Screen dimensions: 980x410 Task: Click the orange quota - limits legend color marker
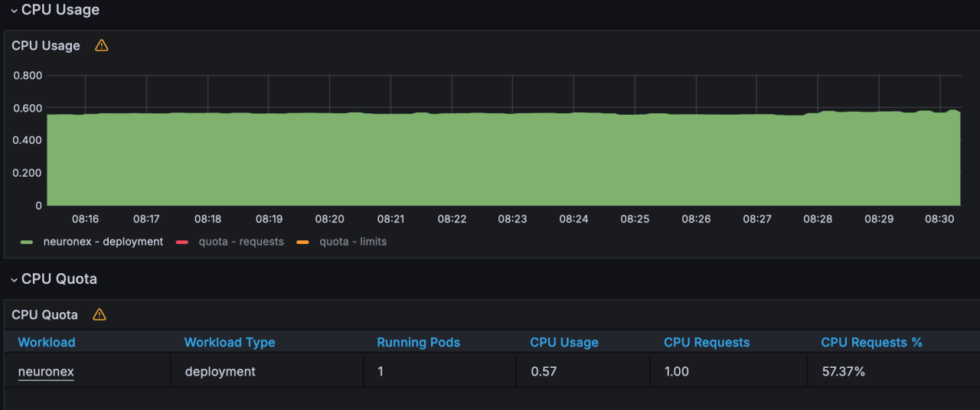click(x=302, y=242)
